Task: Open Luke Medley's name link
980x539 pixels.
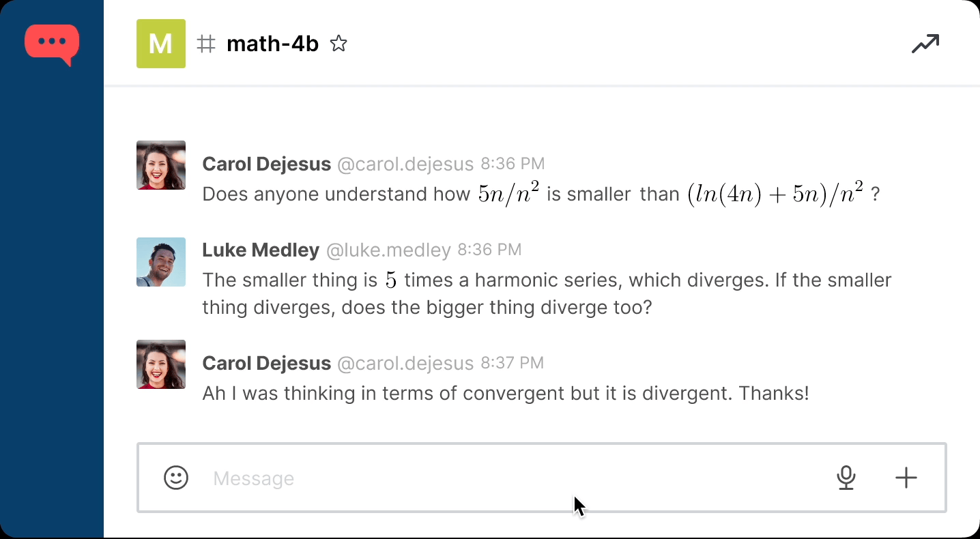Action: pos(261,250)
